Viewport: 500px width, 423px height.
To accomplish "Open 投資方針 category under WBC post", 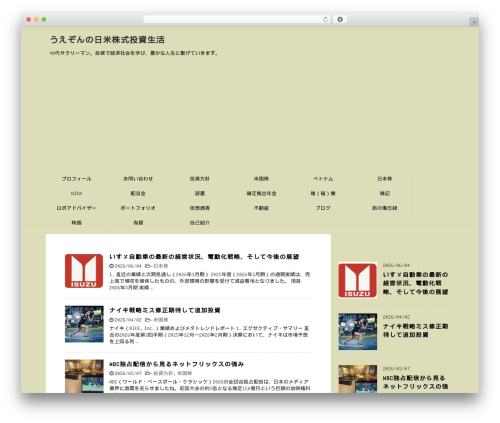I will coord(163,373).
